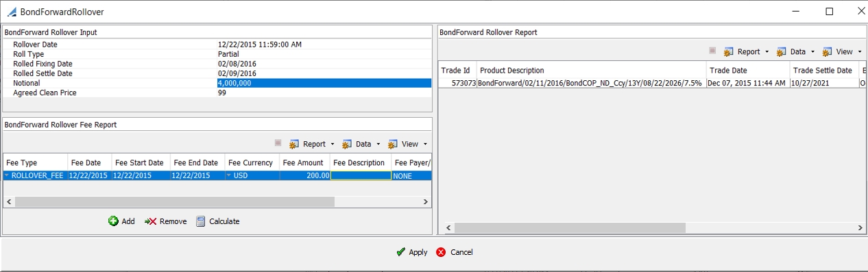Click the Remove button label

pyautogui.click(x=173, y=221)
